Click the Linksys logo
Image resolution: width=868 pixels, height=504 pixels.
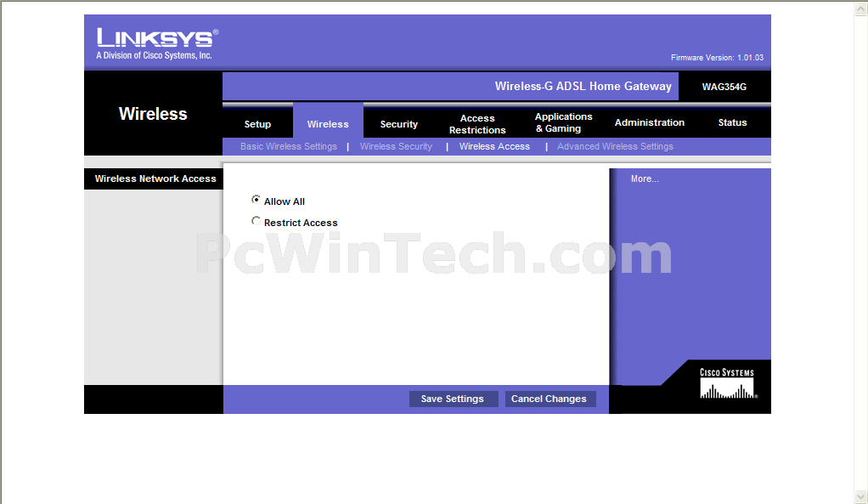(157, 43)
